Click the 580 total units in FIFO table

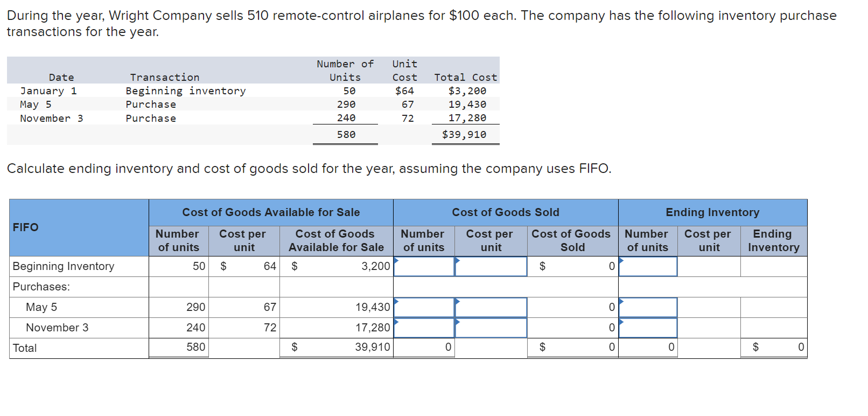pos(179,348)
